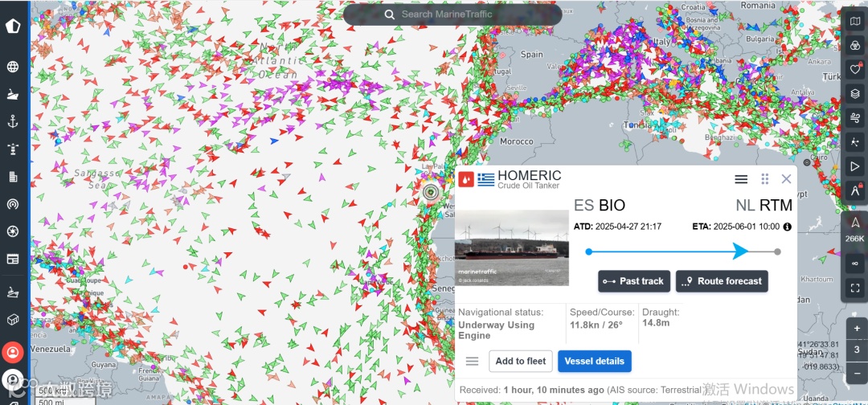Screen dimensions: 868x405
Task: Open the AIS stations antenna icon
Action: [x=12, y=204]
